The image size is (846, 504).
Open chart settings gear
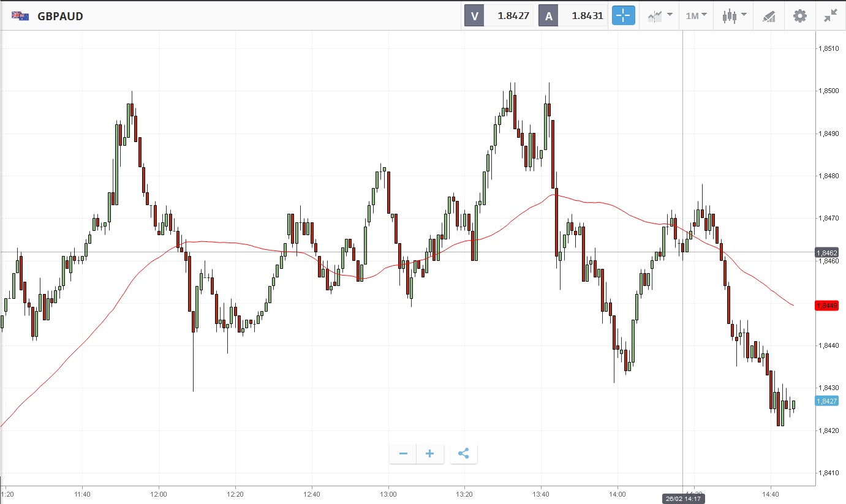pyautogui.click(x=800, y=16)
